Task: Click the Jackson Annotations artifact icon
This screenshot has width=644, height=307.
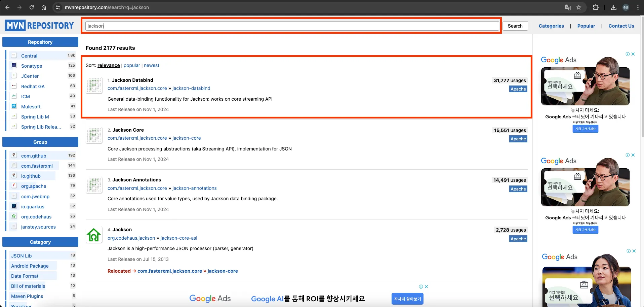Action: (94, 185)
